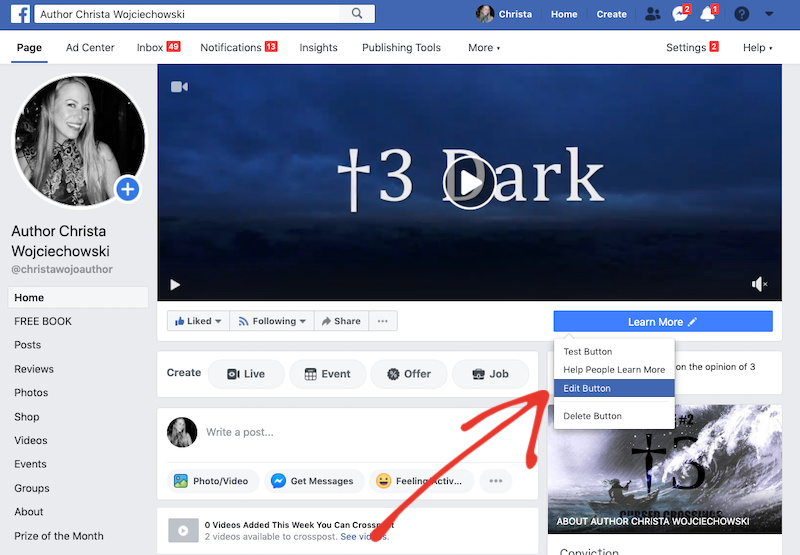Unmute the cover video sound
Screen dimensions: 800x555
[x=759, y=285]
